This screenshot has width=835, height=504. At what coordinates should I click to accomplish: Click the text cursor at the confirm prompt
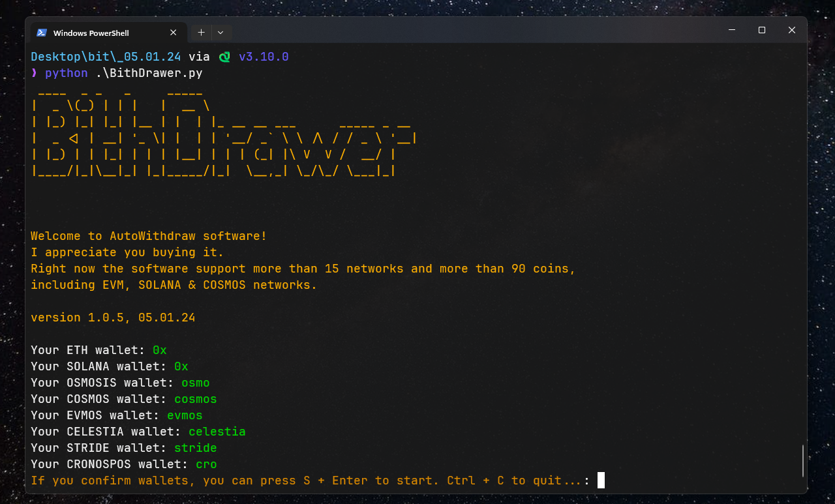click(601, 481)
